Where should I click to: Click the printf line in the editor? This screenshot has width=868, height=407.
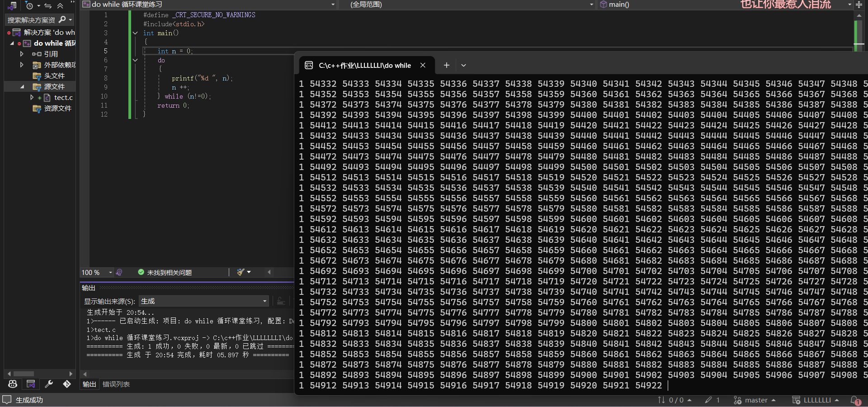click(x=202, y=78)
